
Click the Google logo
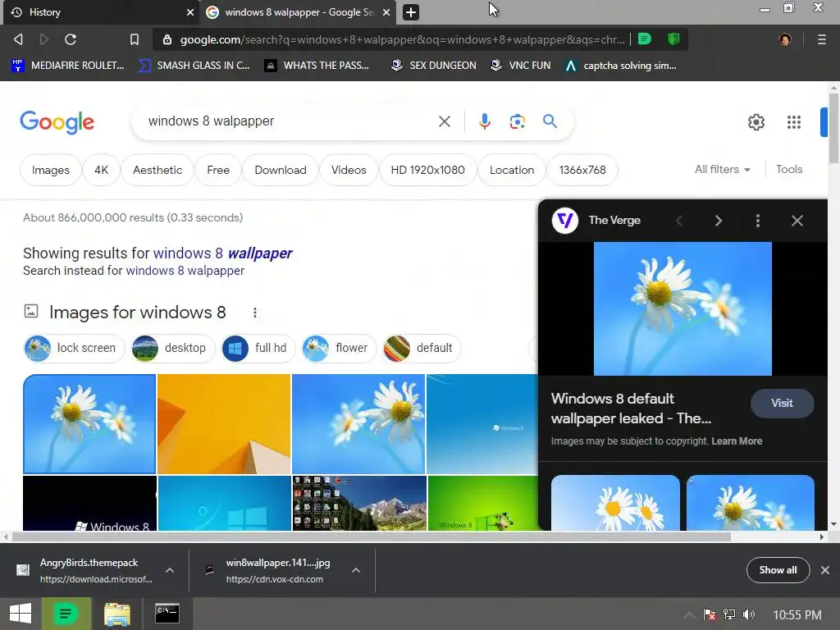[57, 122]
